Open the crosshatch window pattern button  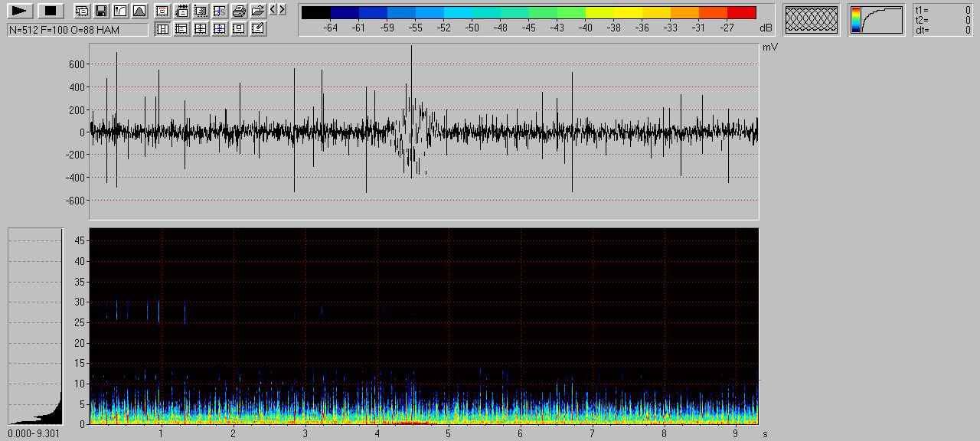812,20
